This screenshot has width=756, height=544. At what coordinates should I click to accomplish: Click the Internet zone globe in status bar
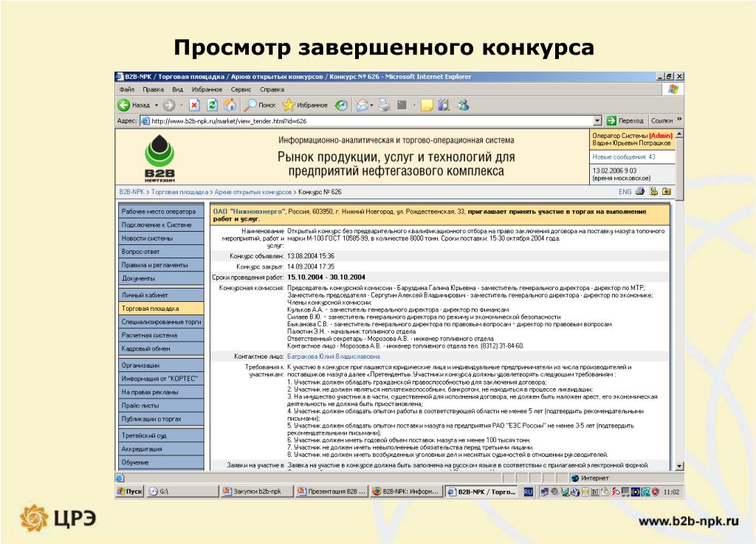point(574,478)
